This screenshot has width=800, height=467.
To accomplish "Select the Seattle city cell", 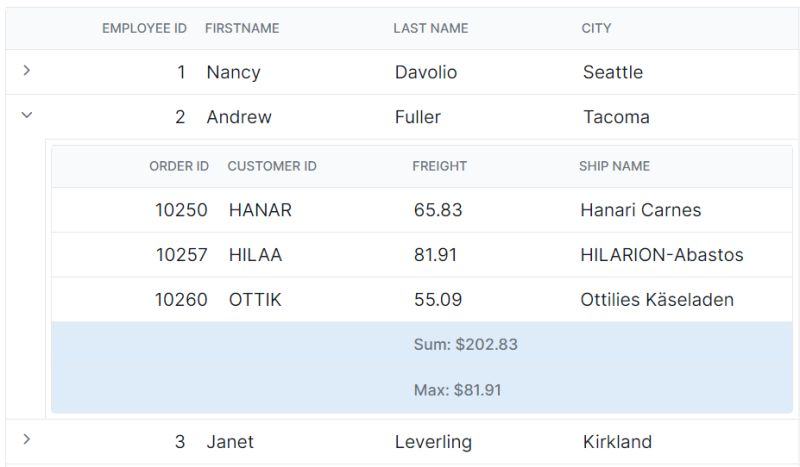I will pos(612,72).
